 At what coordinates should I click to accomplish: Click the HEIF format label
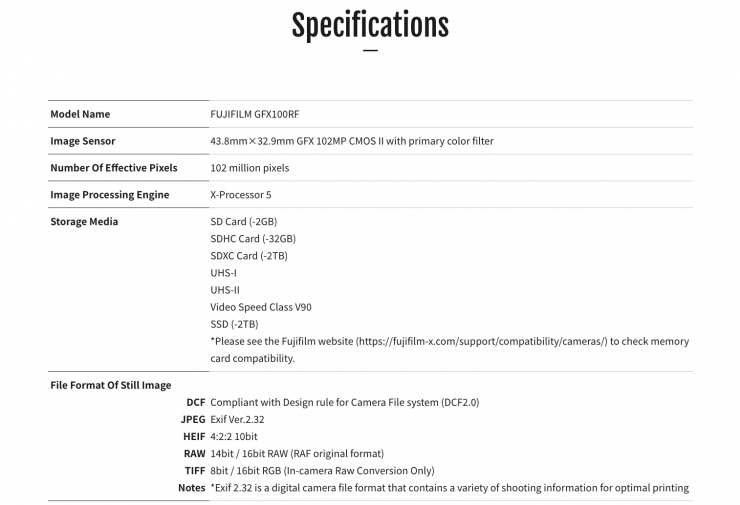[194, 437]
